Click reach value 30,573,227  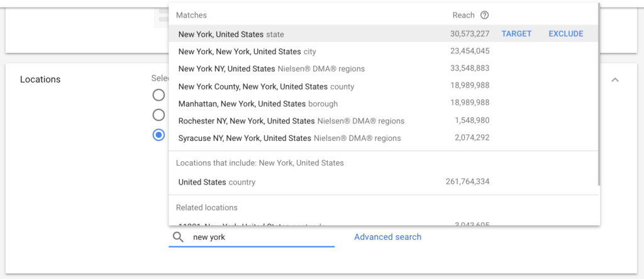tap(470, 34)
